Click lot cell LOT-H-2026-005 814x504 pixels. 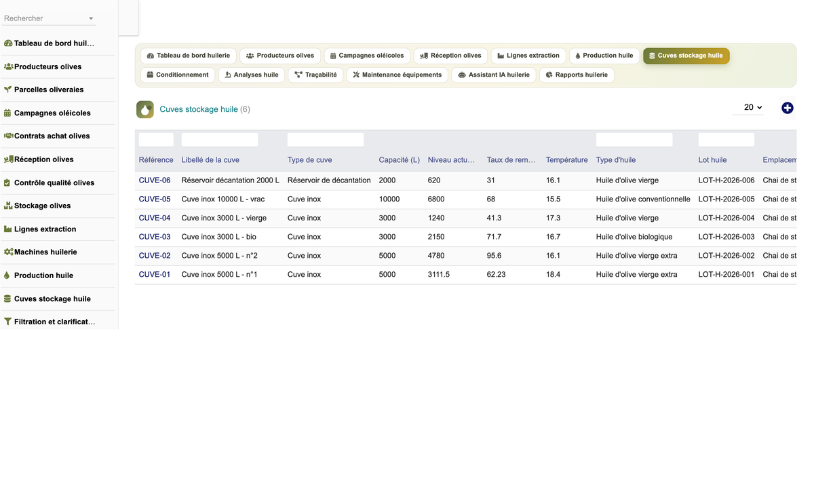[x=726, y=199]
